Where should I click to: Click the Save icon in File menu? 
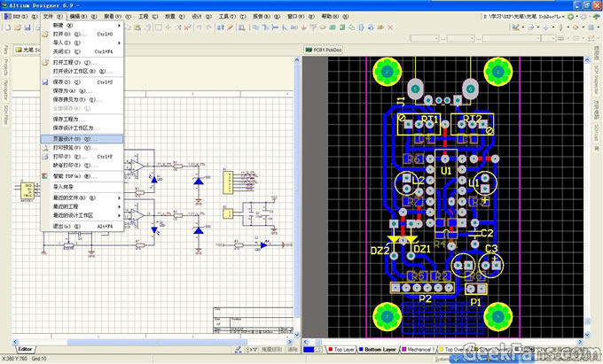click(45, 81)
